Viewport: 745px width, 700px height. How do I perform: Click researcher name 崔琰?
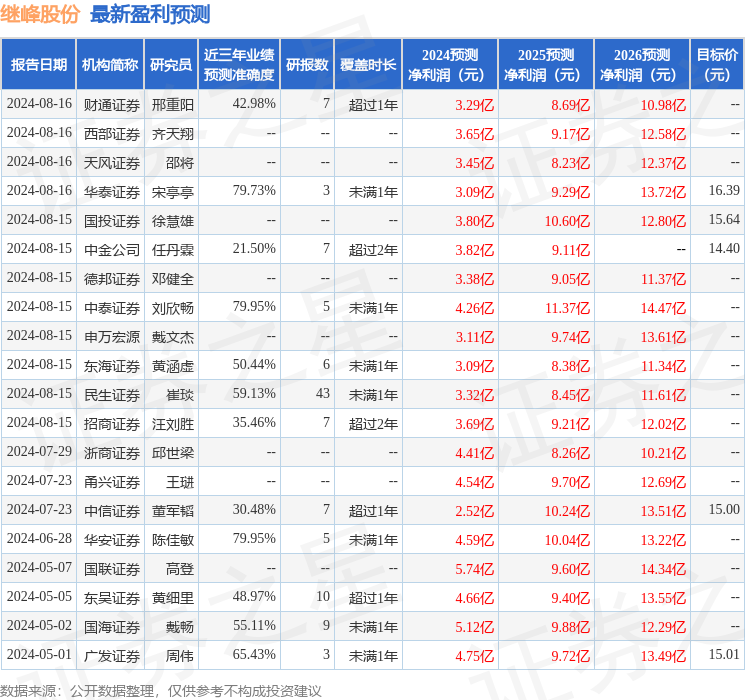click(180, 395)
